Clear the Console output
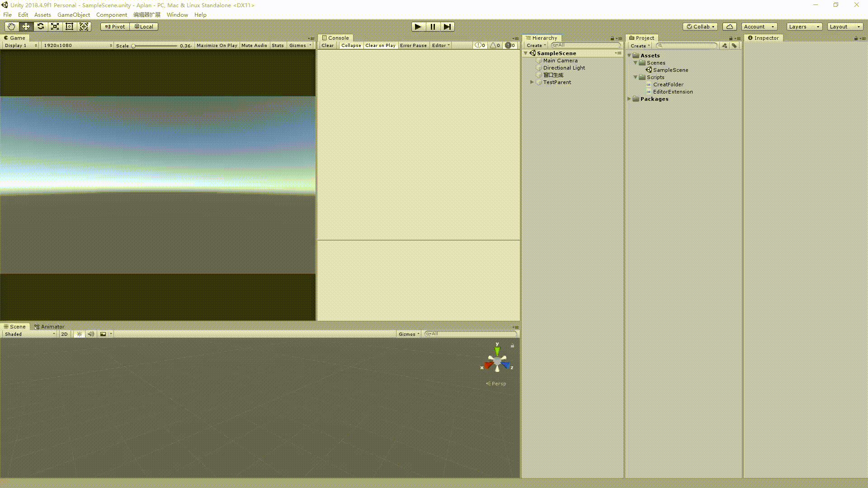This screenshot has height=488, width=868. click(x=327, y=45)
